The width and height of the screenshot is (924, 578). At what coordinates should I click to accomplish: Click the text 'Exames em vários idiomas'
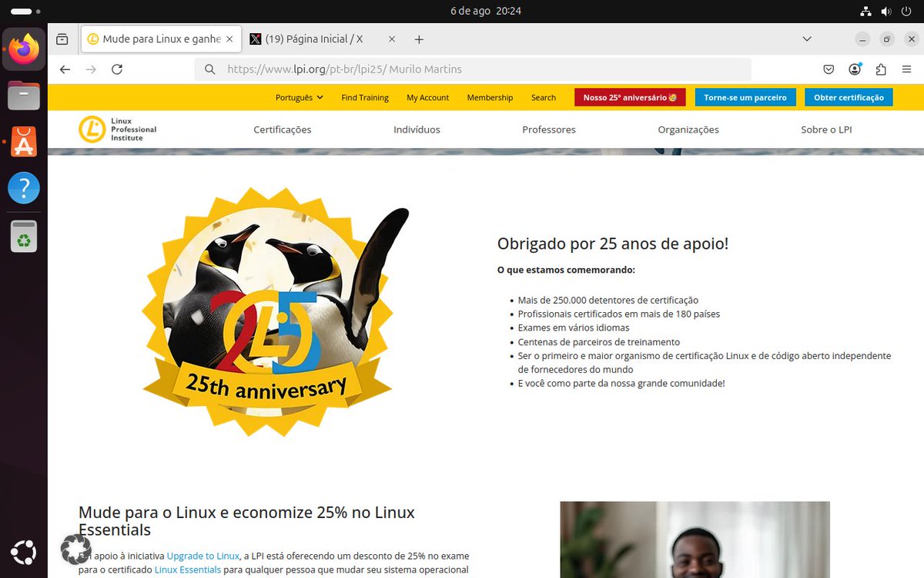[574, 328]
